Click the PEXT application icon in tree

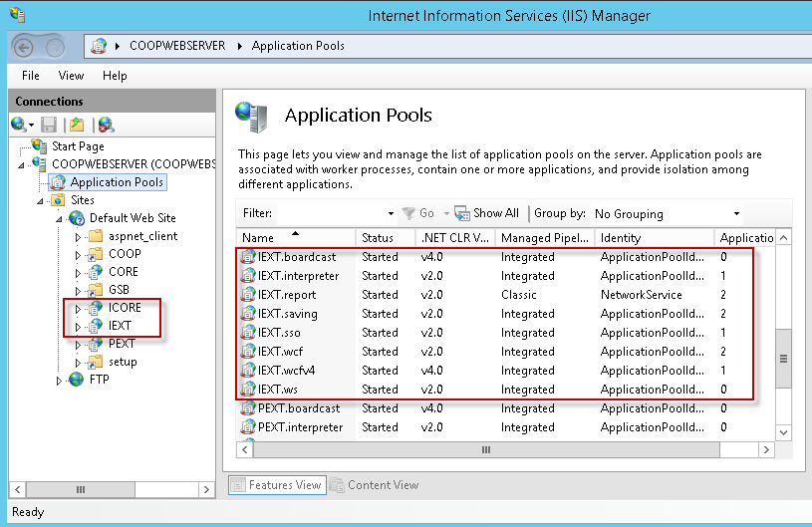click(x=96, y=344)
